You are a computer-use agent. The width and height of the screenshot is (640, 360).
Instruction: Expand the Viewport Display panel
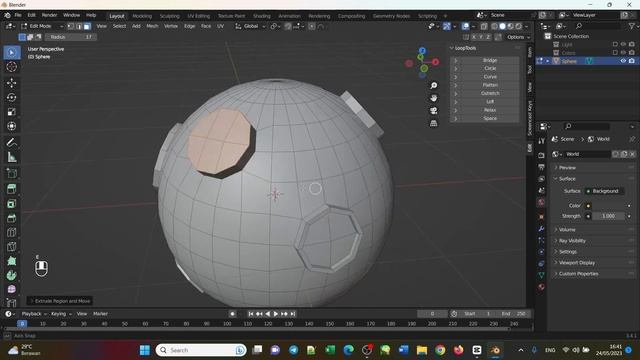[576, 263]
